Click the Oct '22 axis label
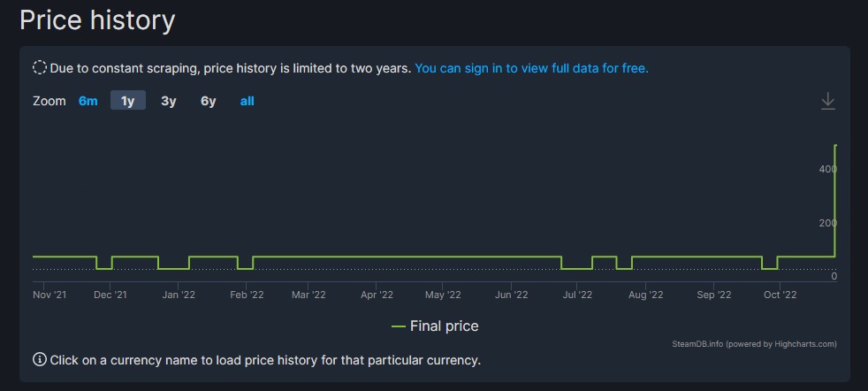Screen dimensions: 868x391 (x=780, y=295)
